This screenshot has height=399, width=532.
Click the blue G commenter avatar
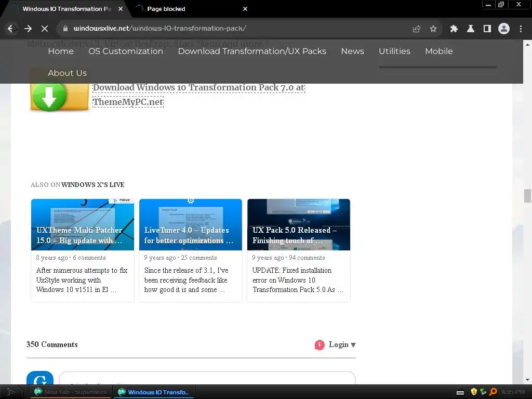(40, 378)
